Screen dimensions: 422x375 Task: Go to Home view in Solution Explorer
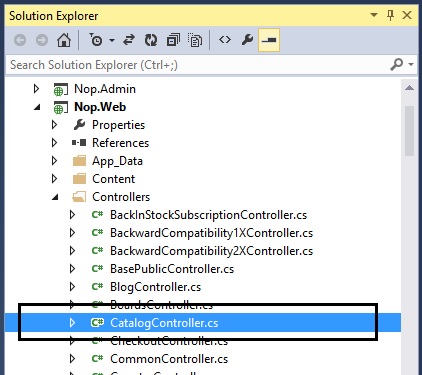point(64,40)
